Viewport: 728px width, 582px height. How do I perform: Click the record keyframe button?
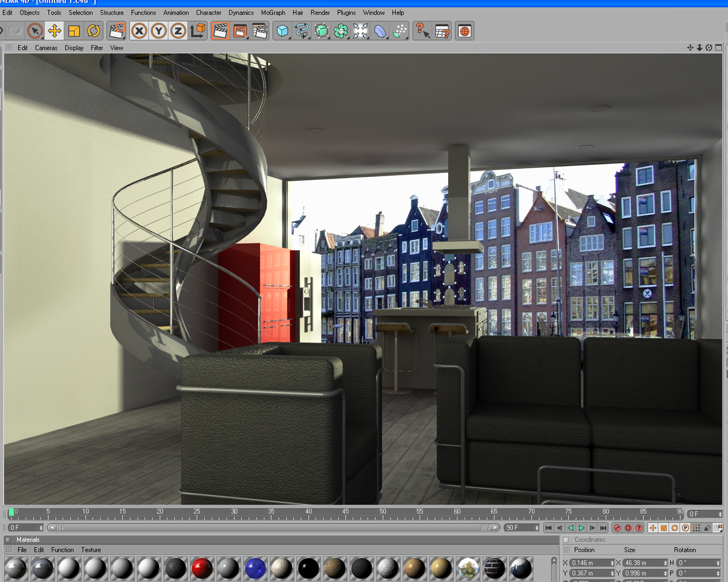617,528
